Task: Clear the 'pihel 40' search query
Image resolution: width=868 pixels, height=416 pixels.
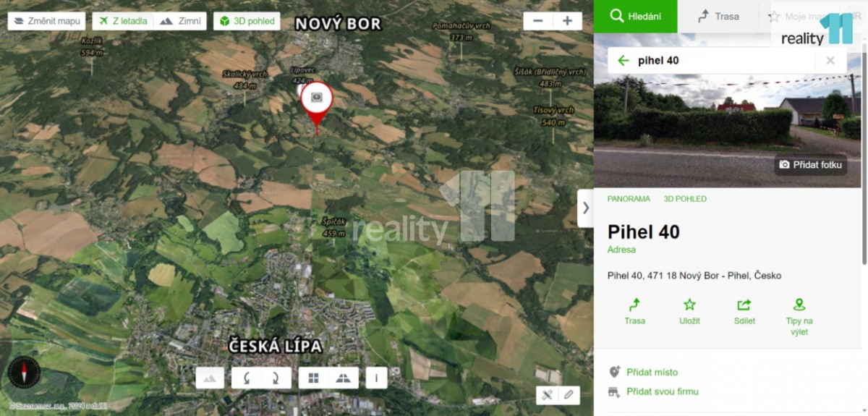Action: coord(830,61)
